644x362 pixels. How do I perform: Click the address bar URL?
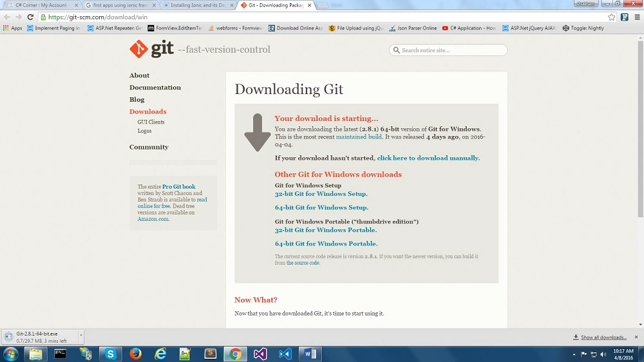98,17
